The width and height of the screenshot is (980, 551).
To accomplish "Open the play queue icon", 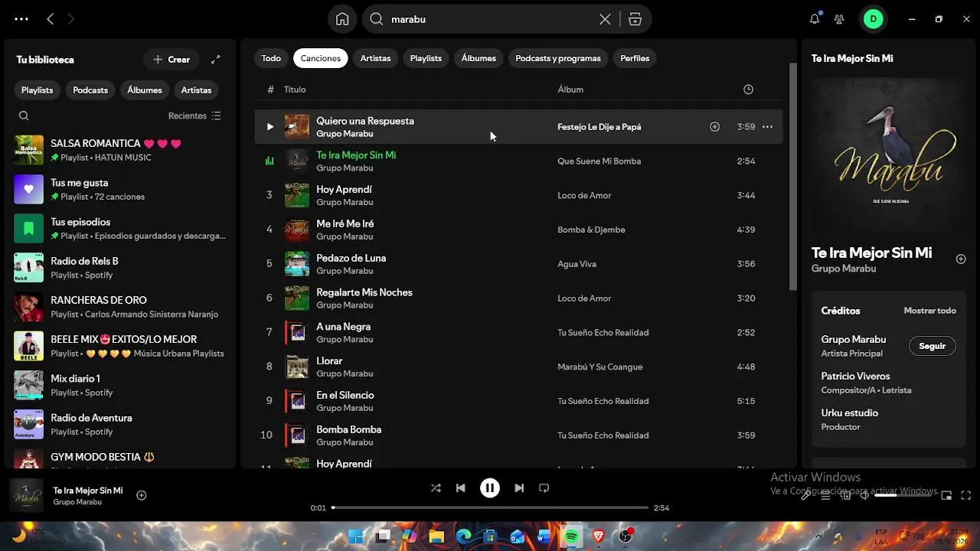I will pyautogui.click(x=825, y=495).
